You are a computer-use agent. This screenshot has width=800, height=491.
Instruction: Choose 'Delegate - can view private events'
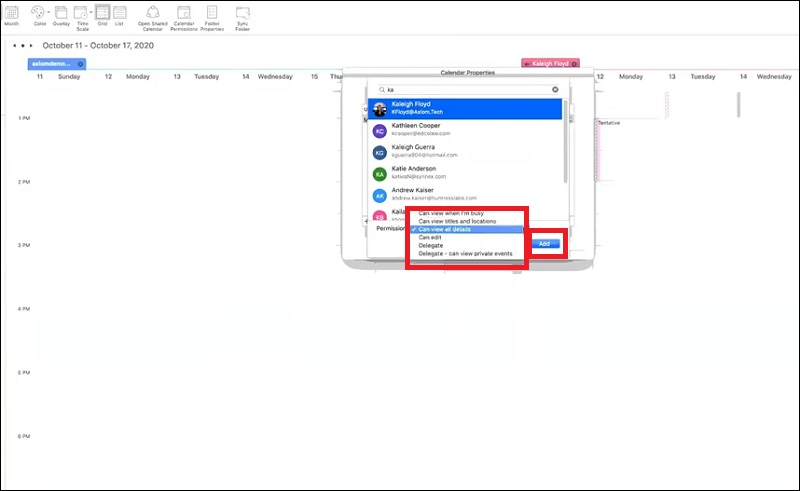(x=466, y=254)
